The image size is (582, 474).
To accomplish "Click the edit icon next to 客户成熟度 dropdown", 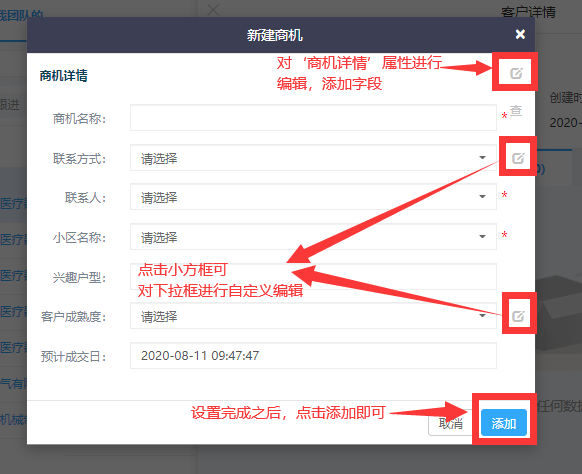I will click(x=518, y=316).
